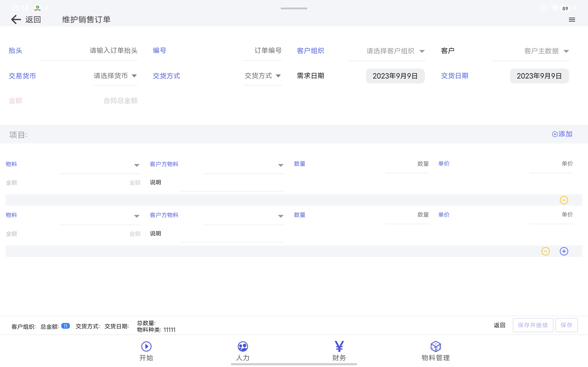
Task: Remove second item row with minus icon
Action: (545, 251)
